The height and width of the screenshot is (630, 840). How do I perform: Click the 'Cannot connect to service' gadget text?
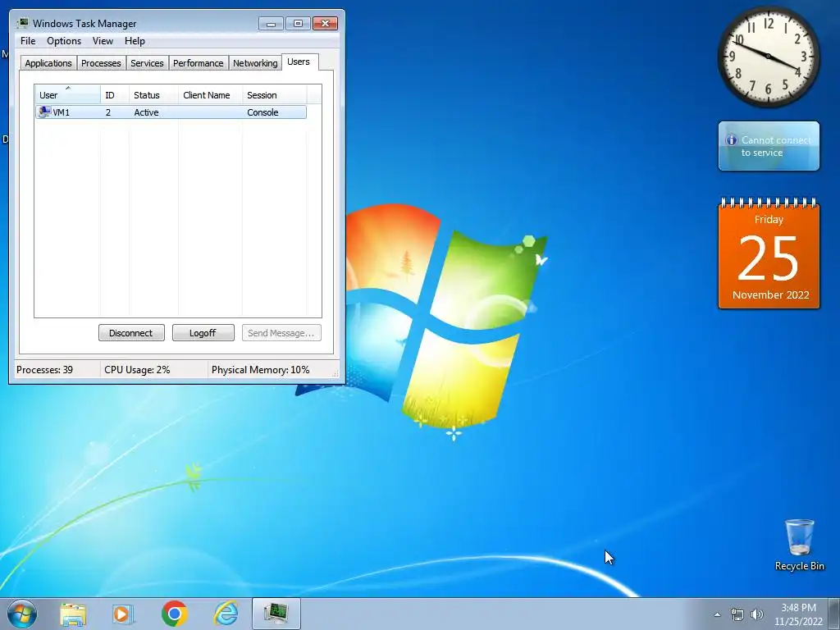(x=776, y=146)
